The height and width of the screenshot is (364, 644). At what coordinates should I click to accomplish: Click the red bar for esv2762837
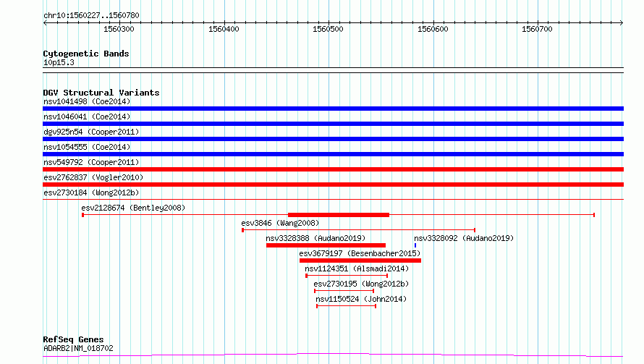click(333, 185)
